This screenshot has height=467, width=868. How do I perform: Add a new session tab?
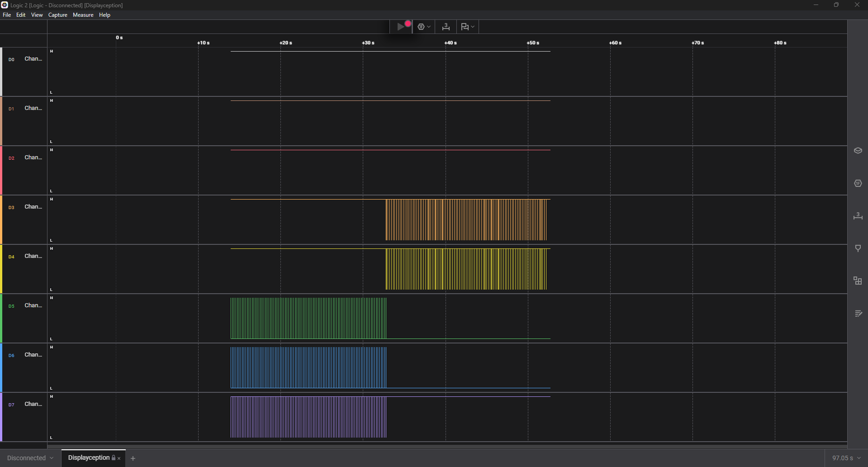tap(133, 458)
